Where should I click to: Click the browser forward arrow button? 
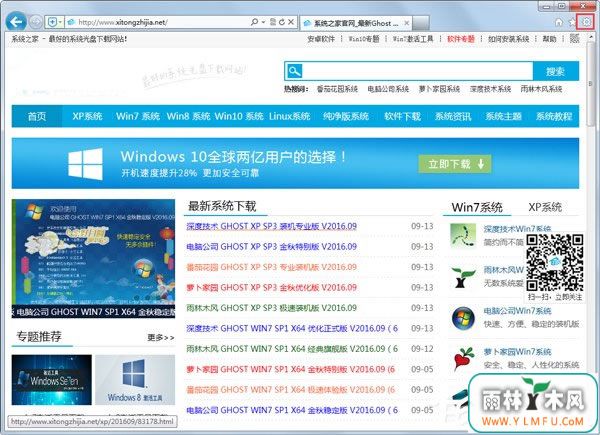pos(36,22)
